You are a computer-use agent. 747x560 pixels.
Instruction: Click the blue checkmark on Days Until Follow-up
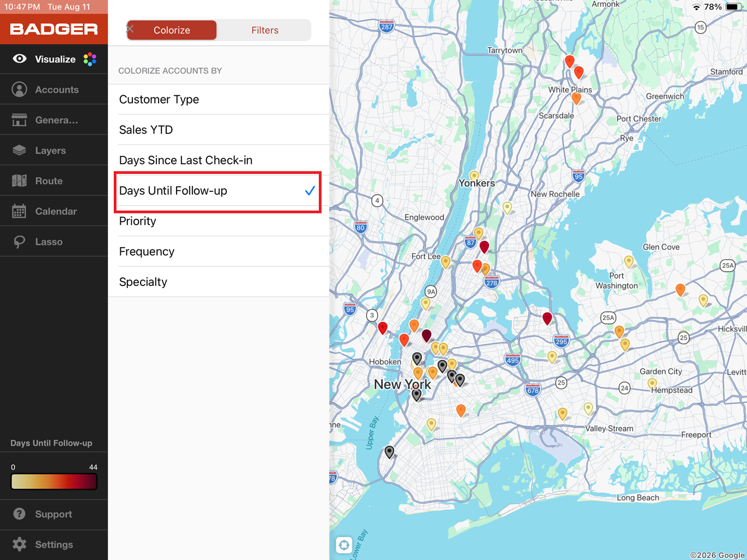(310, 190)
